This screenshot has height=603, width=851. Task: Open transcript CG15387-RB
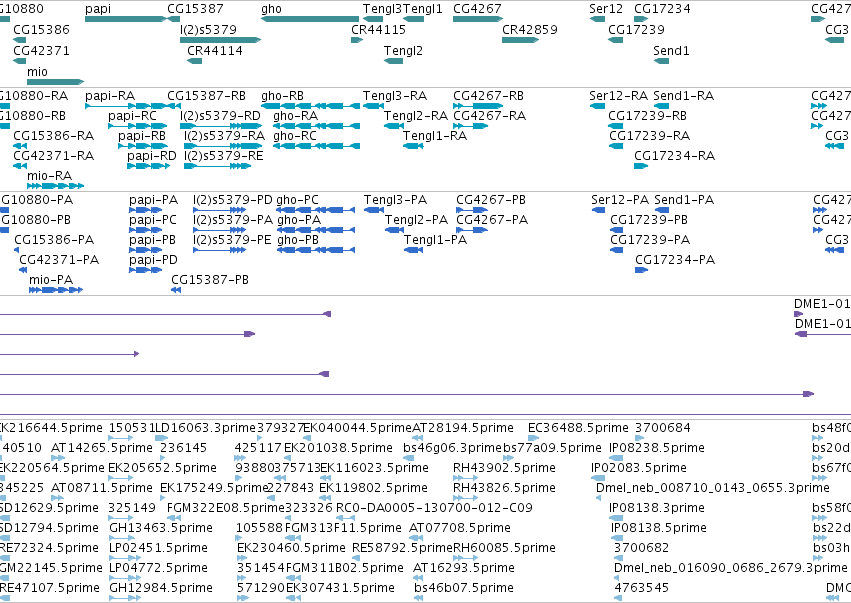(x=174, y=106)
